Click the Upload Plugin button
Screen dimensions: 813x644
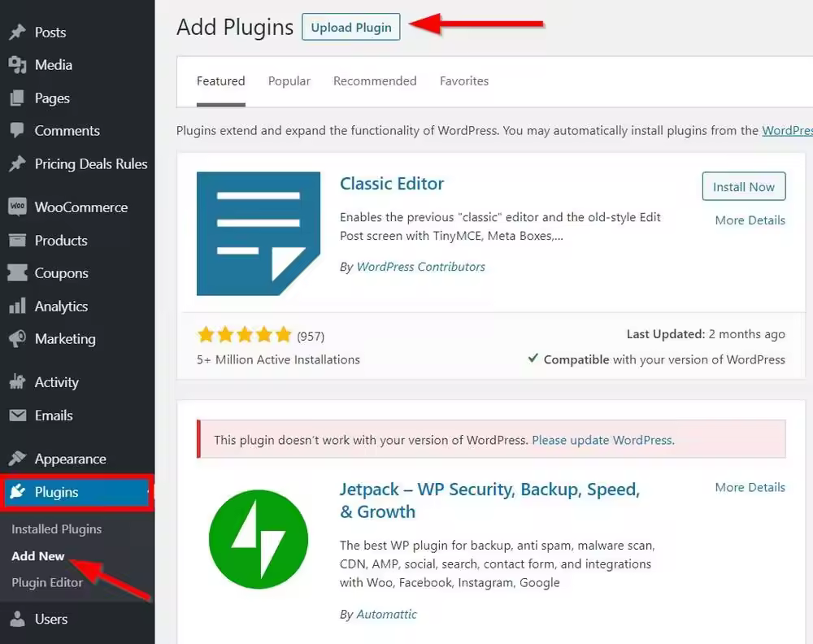pyautogui.click(x=351, y=27)
